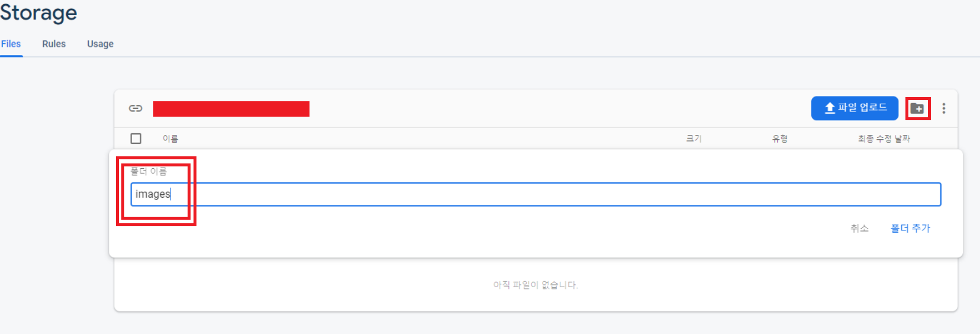This screenshot has width=980, height=334.
Task: Click the upload arrow icon in blue button
Action: [x=830, y=108]
